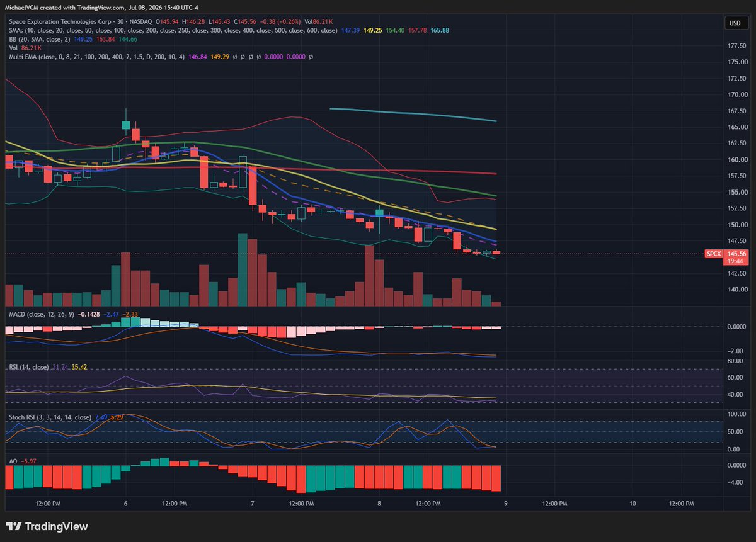
Task: Click Bollinger lower value 144.66
Action: [128, 39]
